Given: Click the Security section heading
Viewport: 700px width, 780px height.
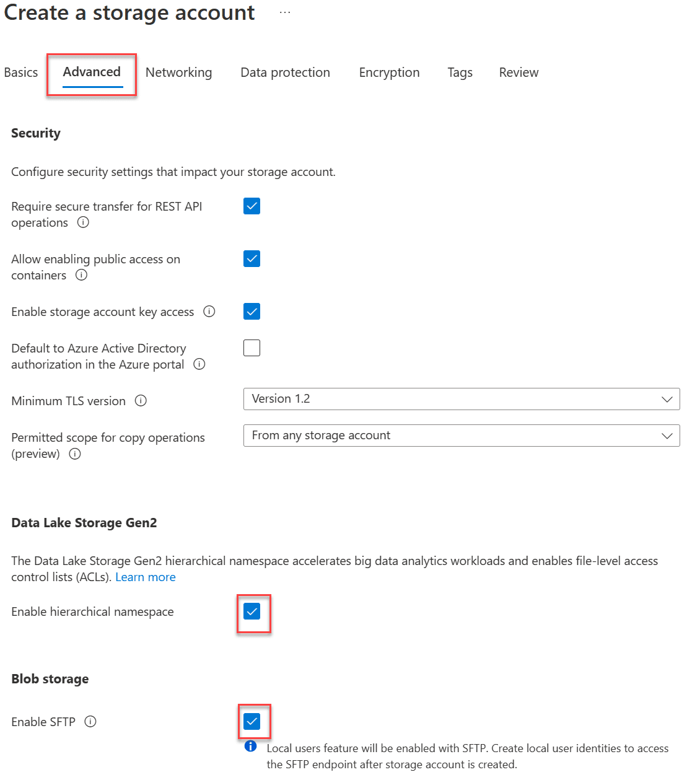Looking at the screenshot, I should (36, 133).
